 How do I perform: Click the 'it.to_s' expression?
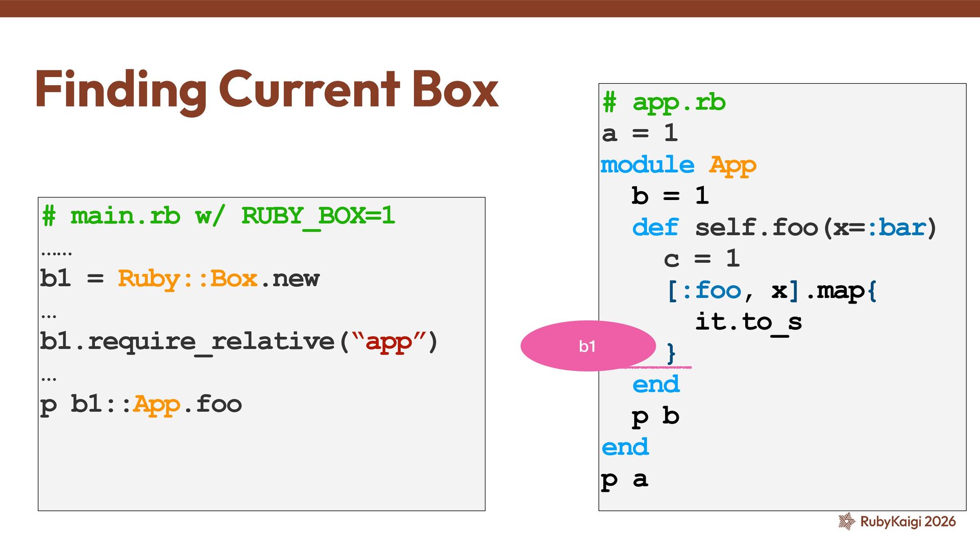pyautogui.click(x=748, y=322)
